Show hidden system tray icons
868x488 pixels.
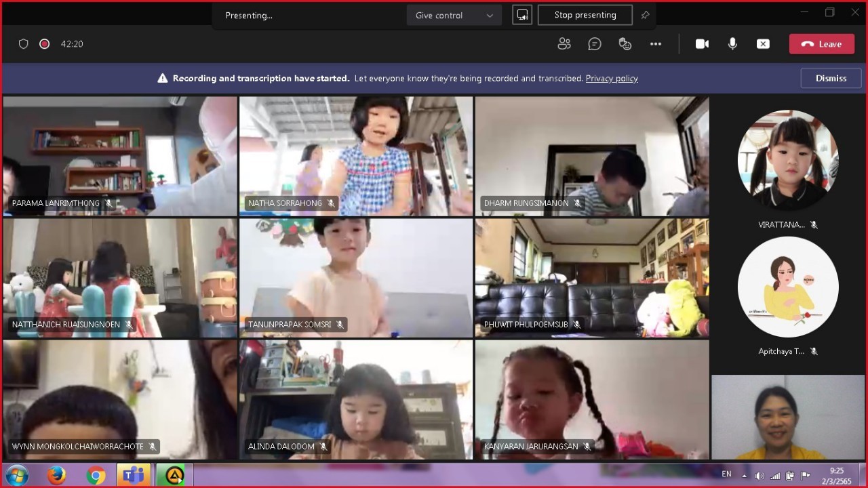click(745, 475)
